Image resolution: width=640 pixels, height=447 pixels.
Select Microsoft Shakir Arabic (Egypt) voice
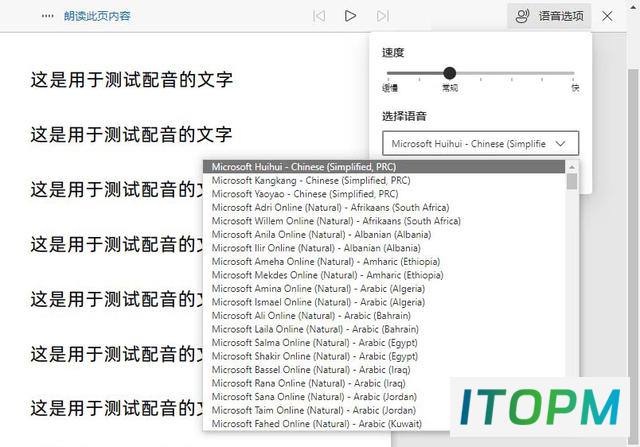pyautogui.click(x=384, y=356)
